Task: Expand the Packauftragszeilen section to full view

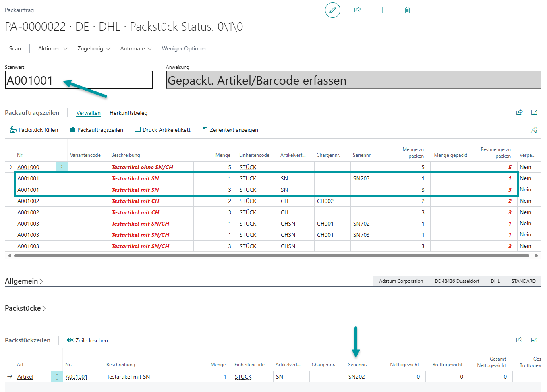Action: point(534,112)
